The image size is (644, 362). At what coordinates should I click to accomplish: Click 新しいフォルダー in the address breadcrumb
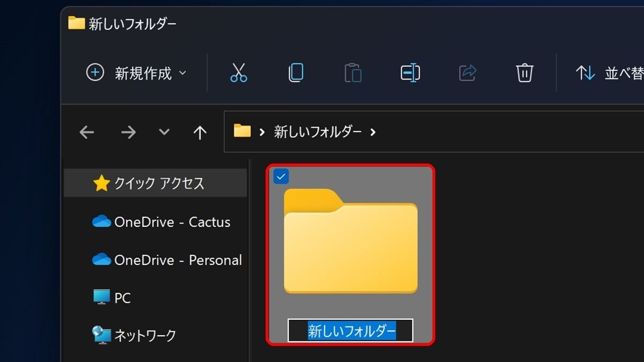[318, 132]
